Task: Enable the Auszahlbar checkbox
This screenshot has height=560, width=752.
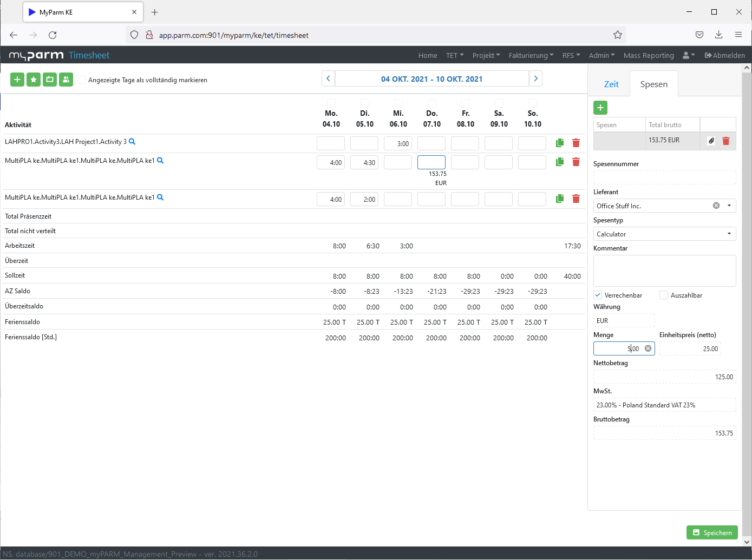Action: pyautogui.click(x=664, y=295)
